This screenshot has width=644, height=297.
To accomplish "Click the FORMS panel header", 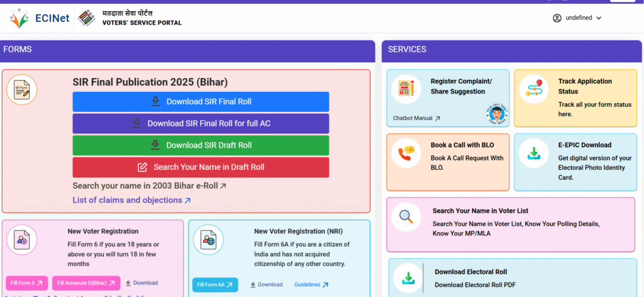I will [x=187, y=51].
